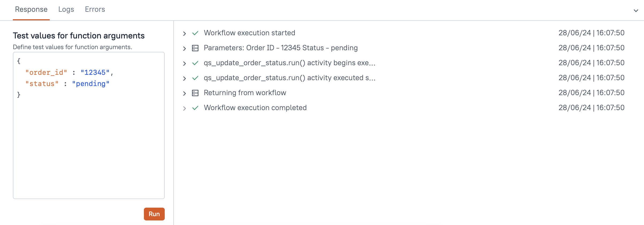Click the success checkmark on Workflow execution started

(x=195, y=33)
